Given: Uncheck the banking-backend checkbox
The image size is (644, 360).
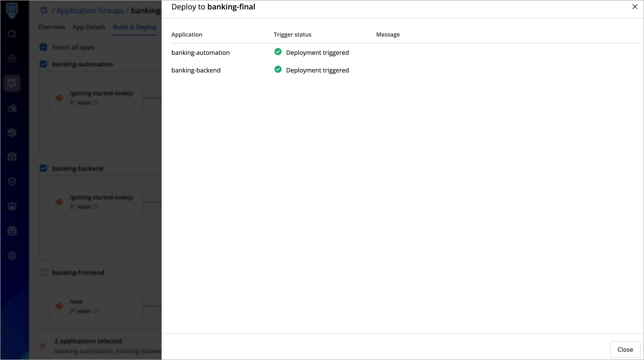Looking at the screenshot, I should (x=43, y=168).
